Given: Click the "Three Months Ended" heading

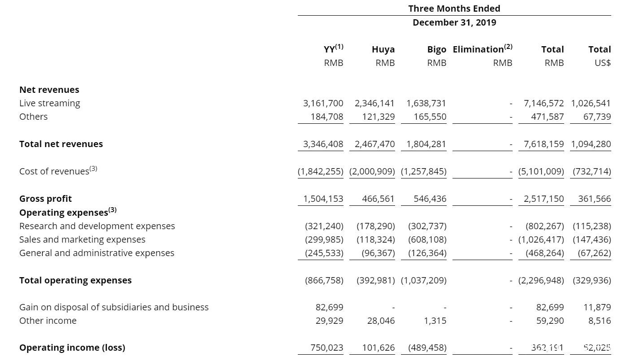Looking at the screenshot, I should pyautogui.click(x=454, y=9).
